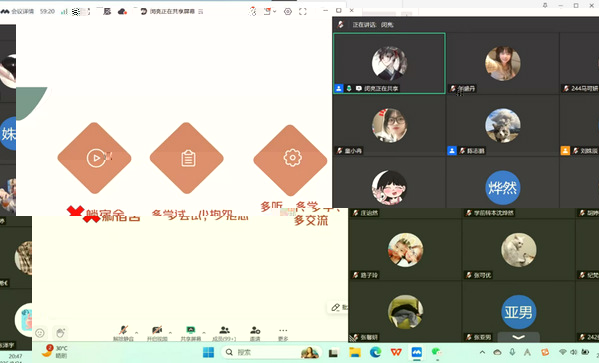Click the taskbar search box 搜索
This screenshot has height=363, width=599.
tap(271, 352)
